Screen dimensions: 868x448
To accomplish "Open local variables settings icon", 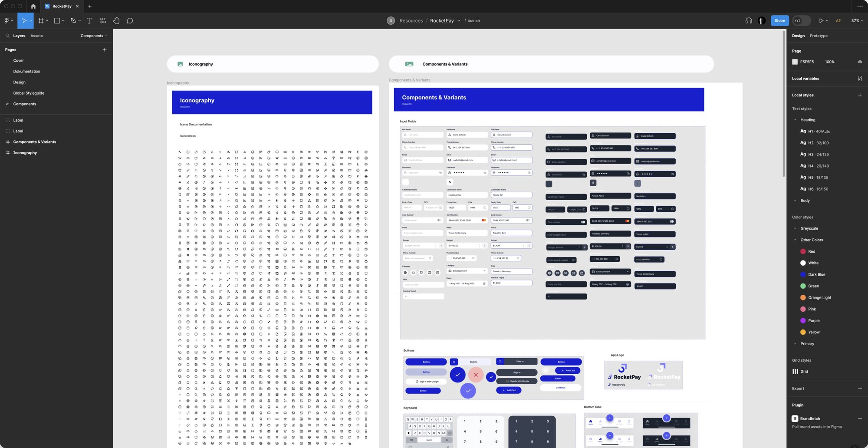I will click(859, 79).
